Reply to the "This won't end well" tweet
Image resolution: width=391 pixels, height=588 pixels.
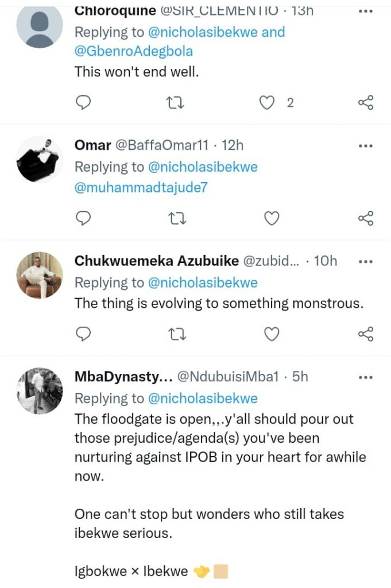pos(84,103)
